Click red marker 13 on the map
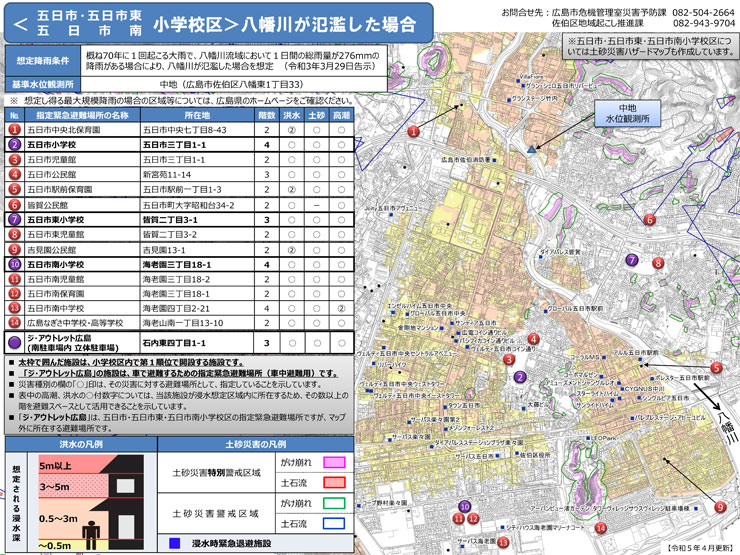Screen dimensions: 740x555 pyautogui.click(x=503, y=542)
